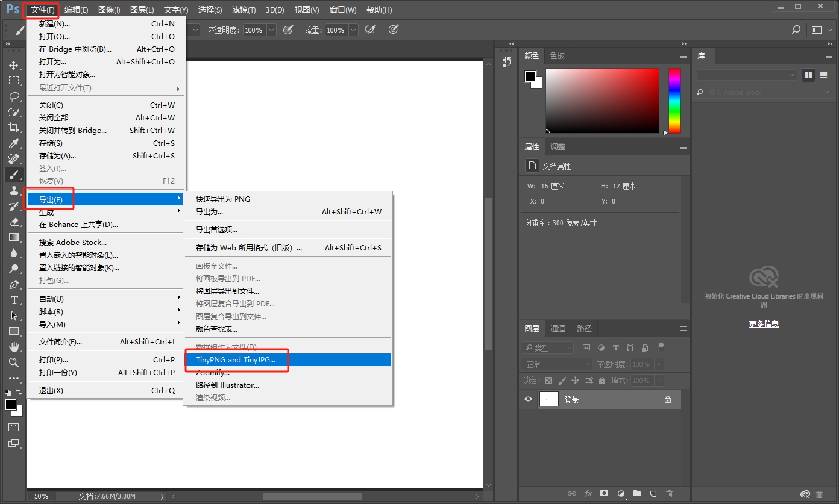The image size is (839, 504).
Task: Click the rainbow hue slider strip
Action: [x=674, y=100]
